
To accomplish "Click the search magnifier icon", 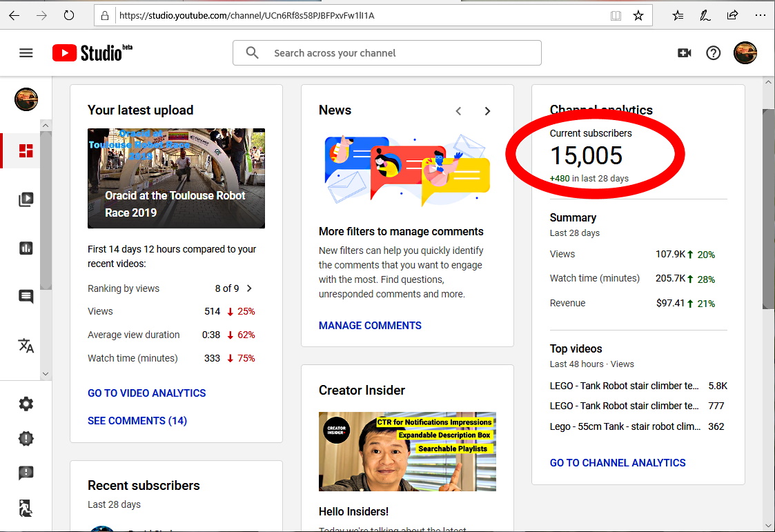I will pos(252,53).
